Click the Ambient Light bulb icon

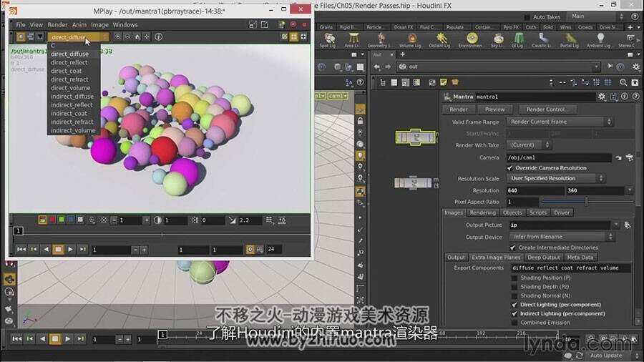(x=600, y=38)
